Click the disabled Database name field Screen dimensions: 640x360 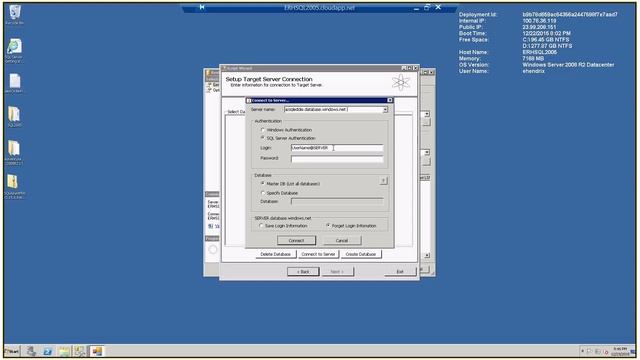click(x=337, y=202)
